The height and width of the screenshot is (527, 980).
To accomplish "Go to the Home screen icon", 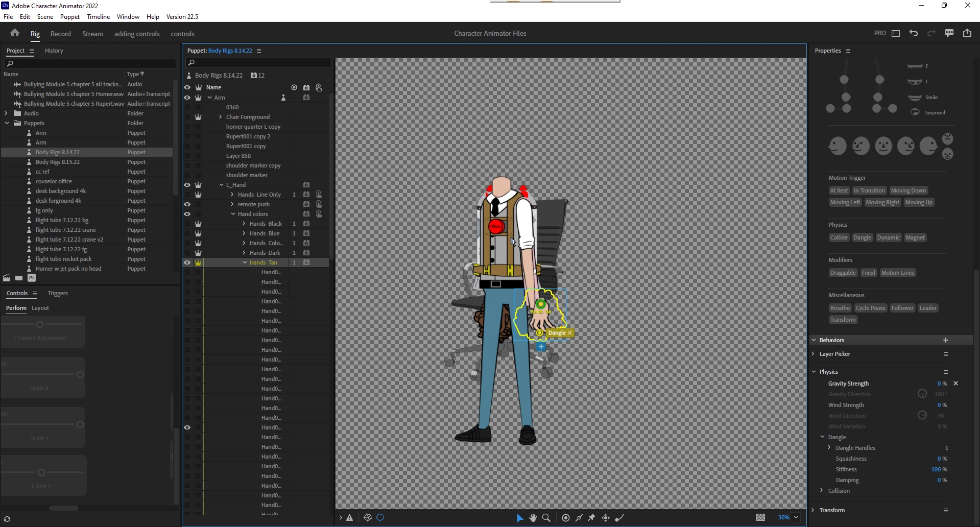I will pyautogui.click(x=15, y=33).
